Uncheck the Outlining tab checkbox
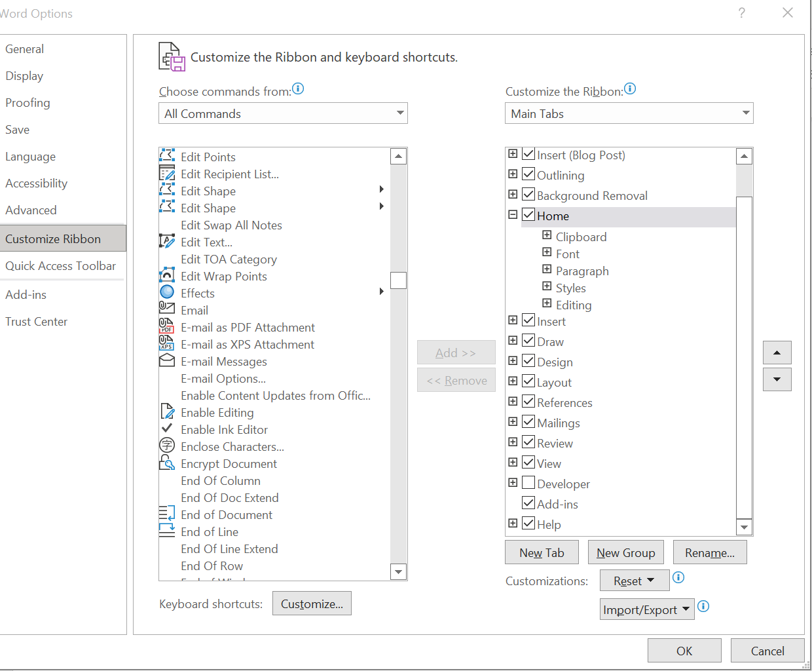 coord(528,174)
